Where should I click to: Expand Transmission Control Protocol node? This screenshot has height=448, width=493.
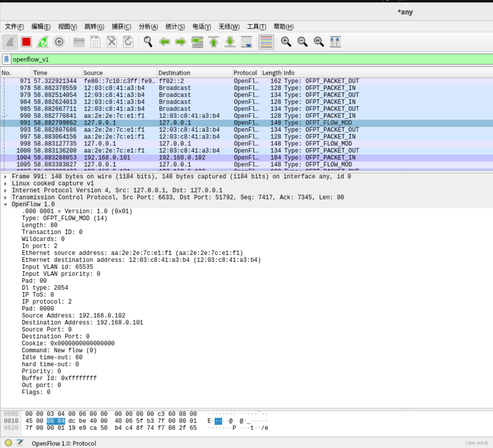6,197
